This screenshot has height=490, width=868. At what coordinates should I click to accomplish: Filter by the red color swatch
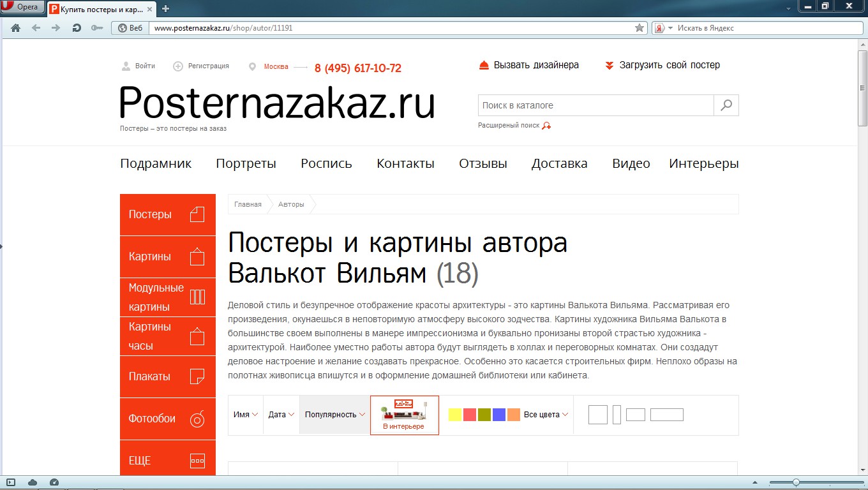(469, 415)
